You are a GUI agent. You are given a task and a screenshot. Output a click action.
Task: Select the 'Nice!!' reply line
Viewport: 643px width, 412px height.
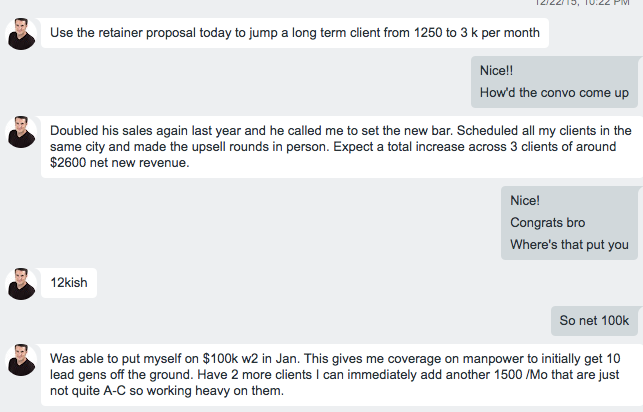[x=499, y=72]
